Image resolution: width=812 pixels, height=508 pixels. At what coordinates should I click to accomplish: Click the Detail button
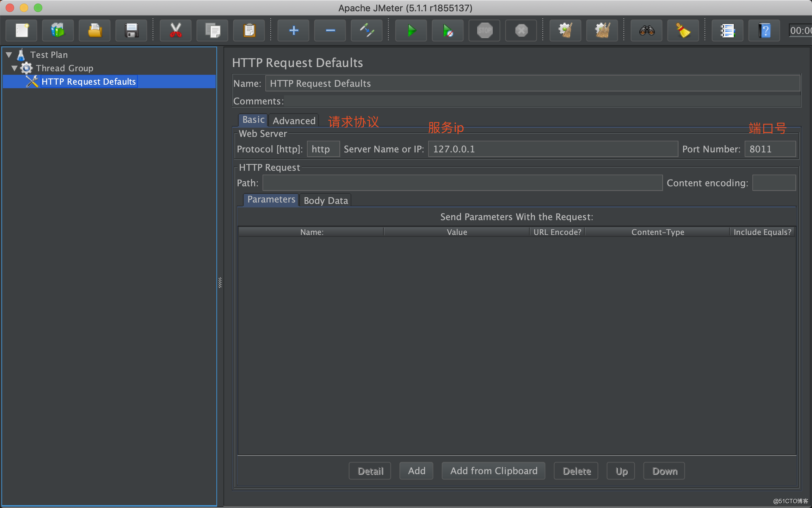[370, 471]
